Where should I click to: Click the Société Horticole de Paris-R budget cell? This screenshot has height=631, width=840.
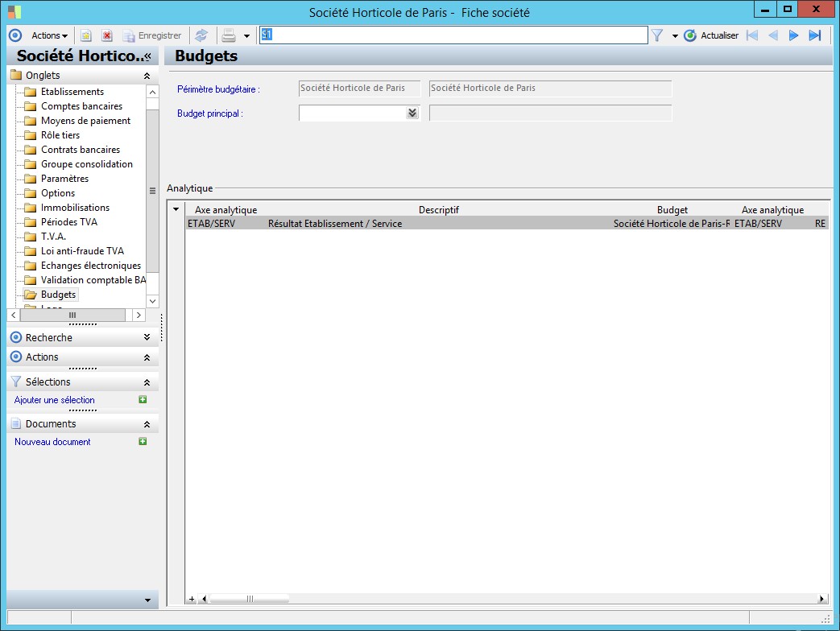pyautogui.click(x=672, y=224)
